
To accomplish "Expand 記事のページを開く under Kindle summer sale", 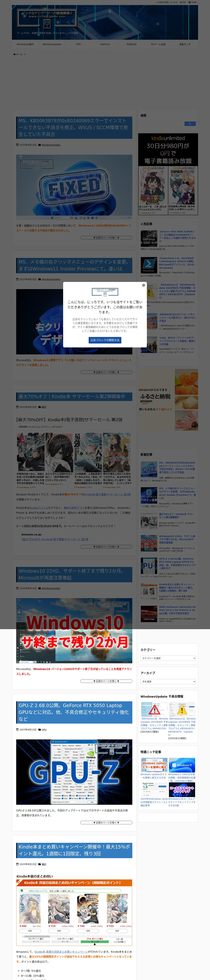I will click(x=106, y=547).
